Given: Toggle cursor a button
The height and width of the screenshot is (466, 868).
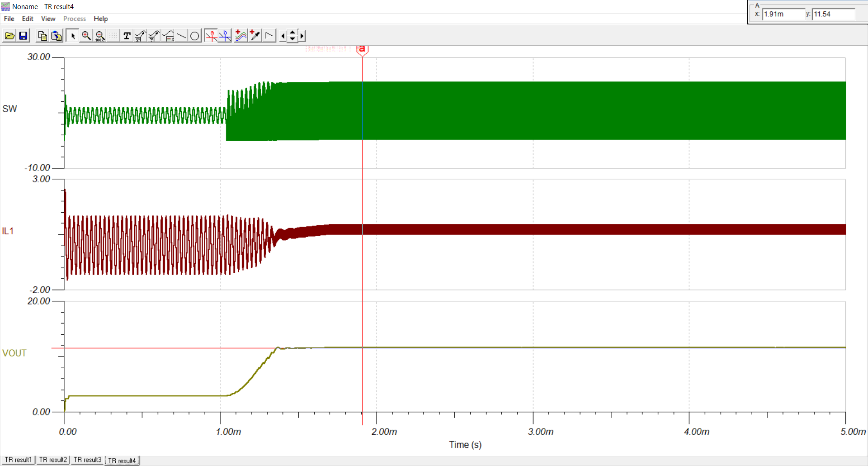Looking at the screenshot, I should (211, 36).
